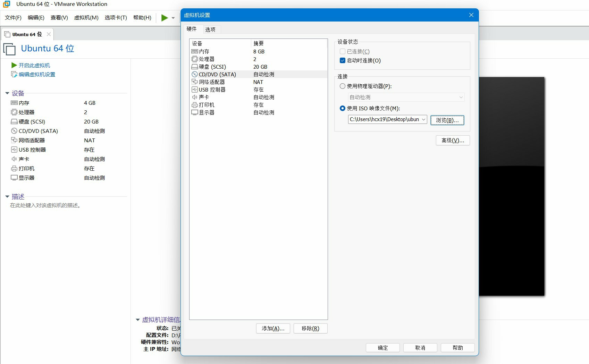Open the ISO image path dropdown
The width and height of the screenshot is (589, 364).
pos(423,119)
